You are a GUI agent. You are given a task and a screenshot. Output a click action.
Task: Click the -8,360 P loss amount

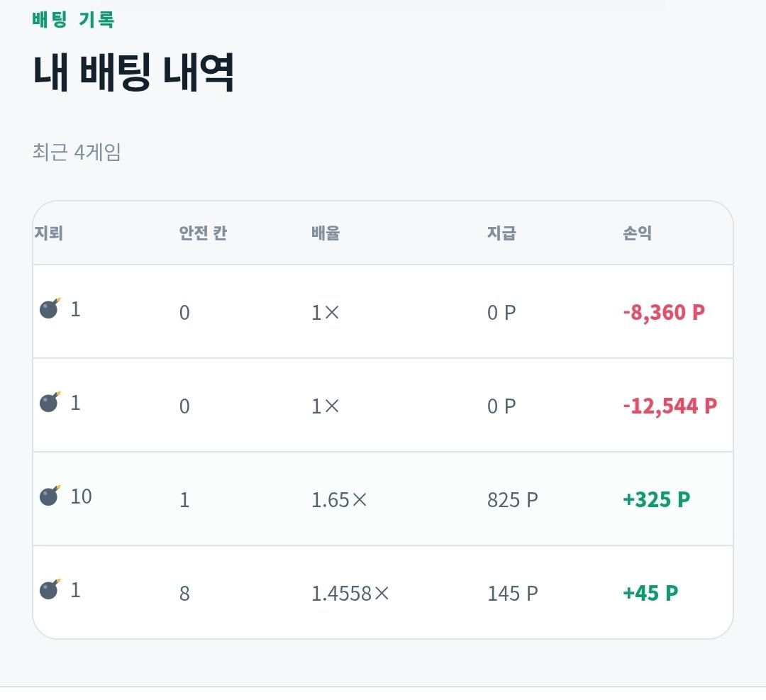(664, 313)
